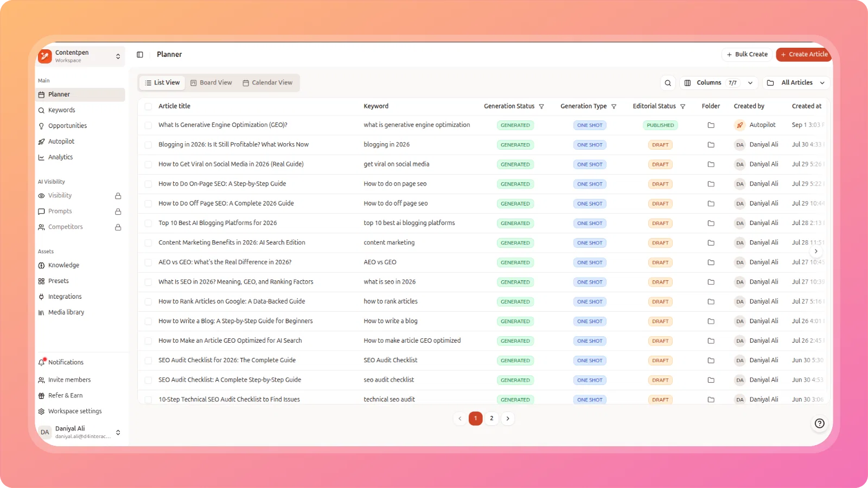Screen dimensions: 868x488
Task: Click the lock icon beside Visibility
Action: pyautogui.click(x=118, y=196)
